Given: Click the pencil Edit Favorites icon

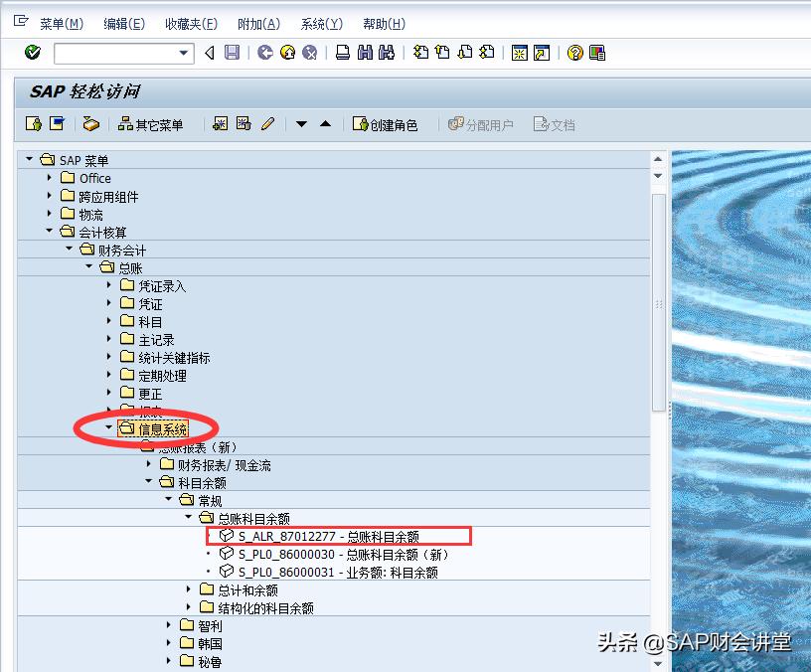Looking at the screenshot, I should pos(265,123).
